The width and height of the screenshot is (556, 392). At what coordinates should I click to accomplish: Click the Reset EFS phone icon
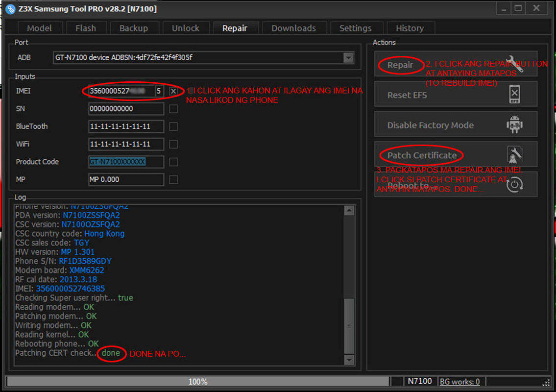(x=514, y=94)
